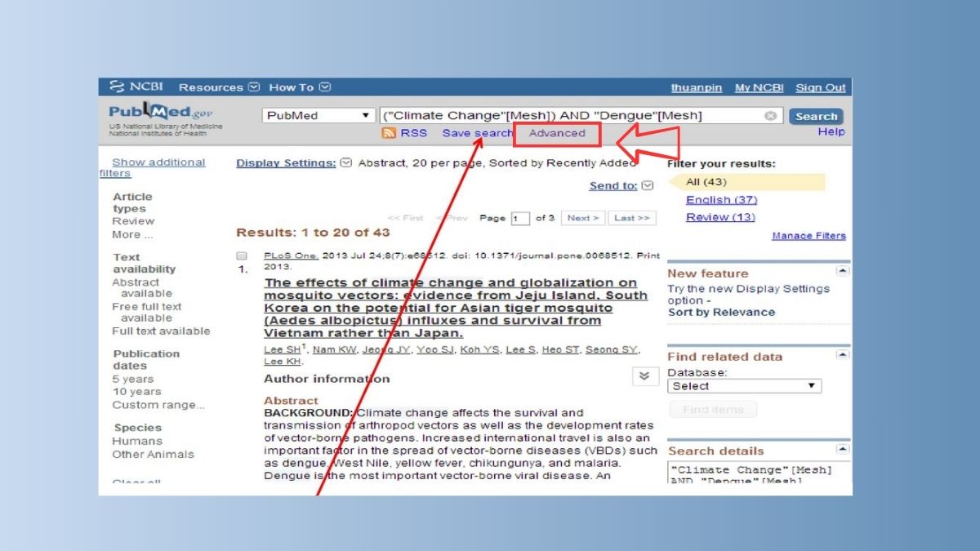
Task: Filter by Free full text available
Action: [x=147, y=312]
